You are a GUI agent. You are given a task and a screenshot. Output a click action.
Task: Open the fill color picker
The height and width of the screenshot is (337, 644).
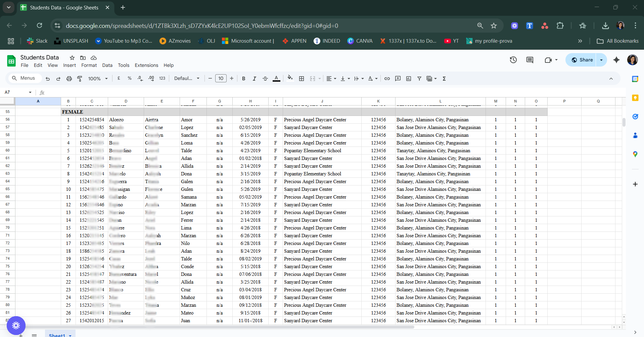[290, 79]
